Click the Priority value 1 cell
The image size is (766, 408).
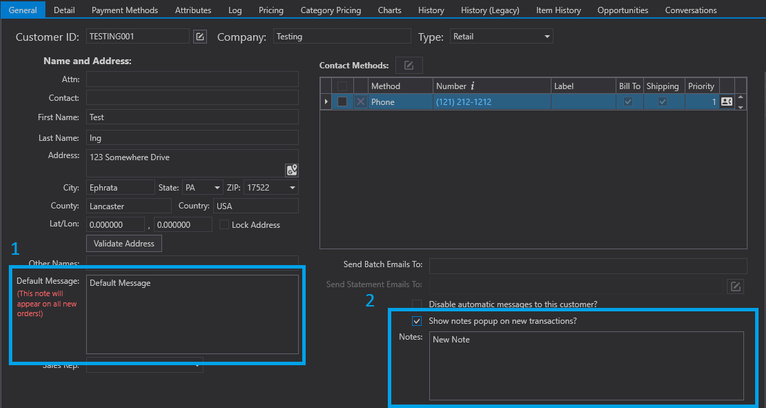(702, 102)
